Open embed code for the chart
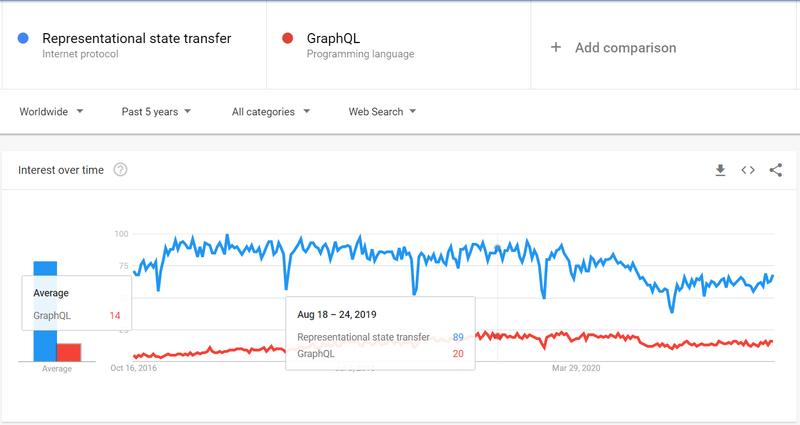 pyautogui.click(x=748, y=170)
